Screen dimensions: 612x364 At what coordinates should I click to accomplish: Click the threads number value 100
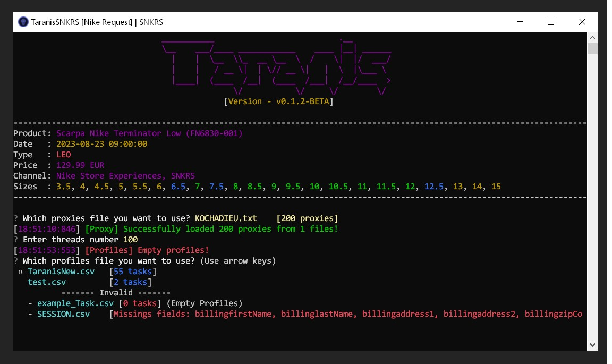[130, 240]
